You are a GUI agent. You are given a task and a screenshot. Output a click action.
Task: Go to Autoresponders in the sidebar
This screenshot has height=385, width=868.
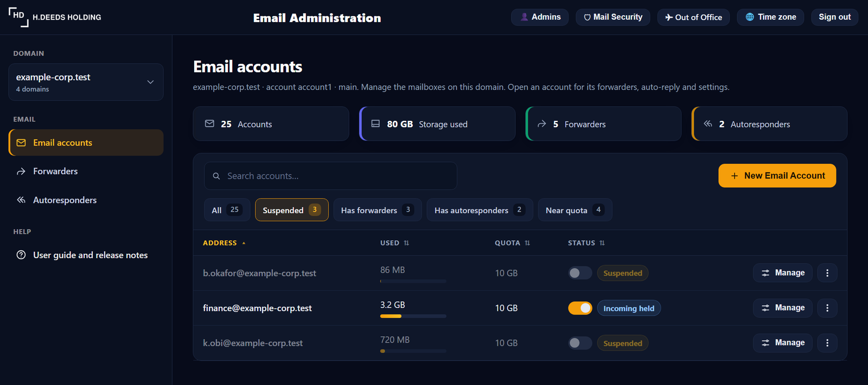[x=86, y=200]
